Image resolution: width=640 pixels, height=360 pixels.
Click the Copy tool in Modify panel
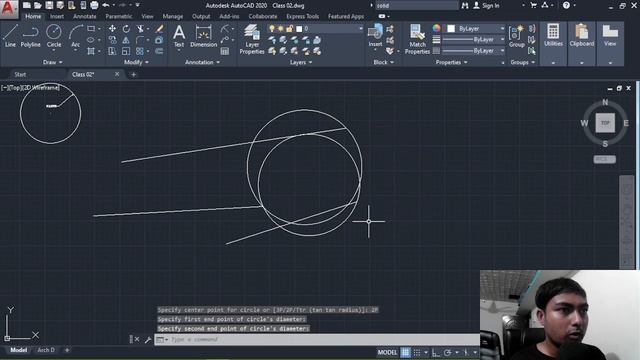click(x=112, y=40)
